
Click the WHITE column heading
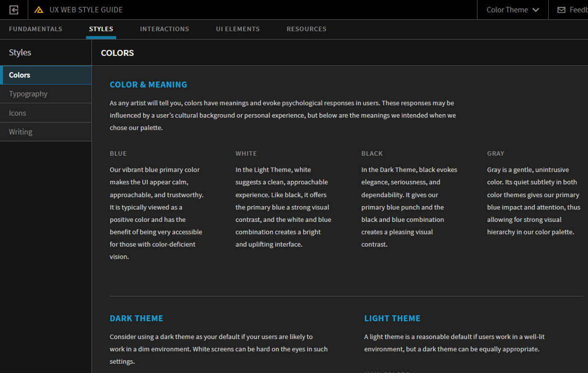pos(246,153)
